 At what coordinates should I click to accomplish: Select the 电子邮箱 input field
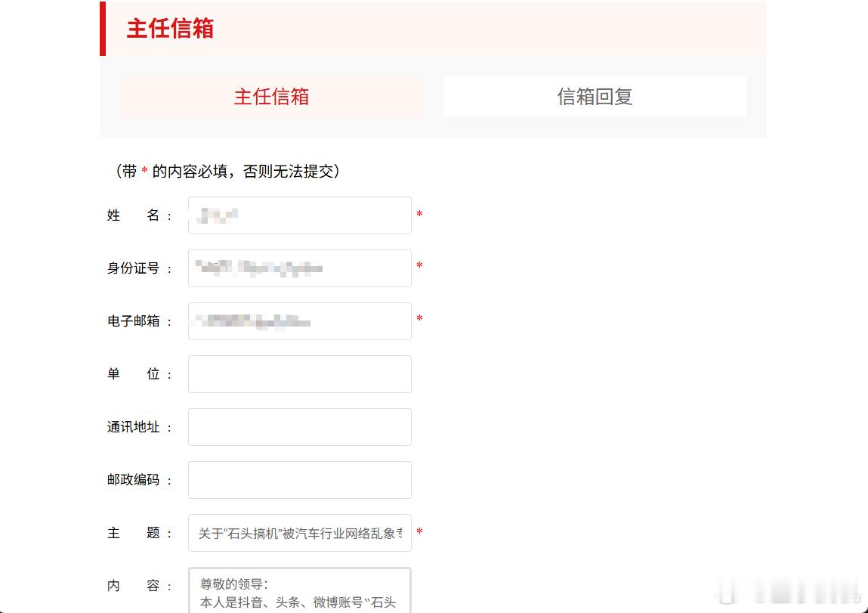point(299,321)
